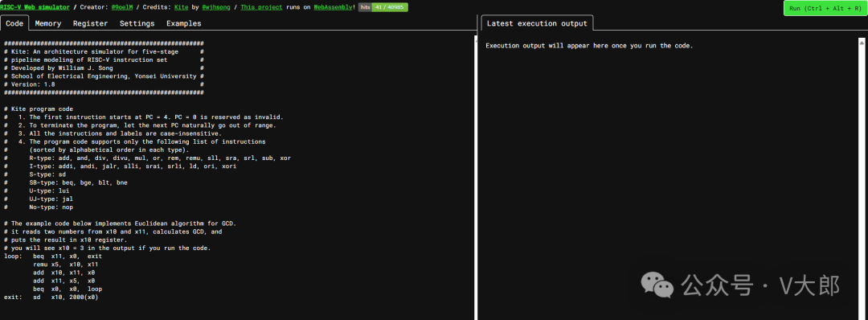Click the Run (Ctrl + Alt + R) button
Viewport: 868px width, 320px height.
[x=825, y=9]
